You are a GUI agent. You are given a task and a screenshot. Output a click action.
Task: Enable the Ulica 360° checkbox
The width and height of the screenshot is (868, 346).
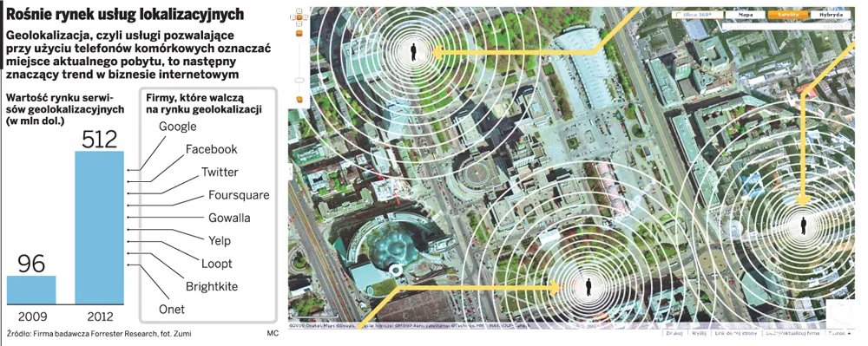pos(679,15)
